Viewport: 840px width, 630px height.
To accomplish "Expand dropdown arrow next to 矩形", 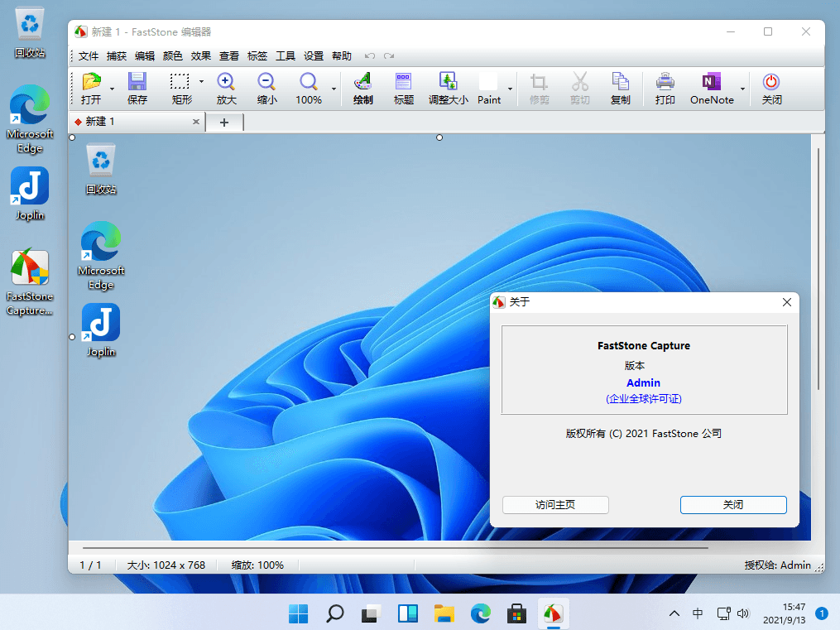I will coord(201,81).
